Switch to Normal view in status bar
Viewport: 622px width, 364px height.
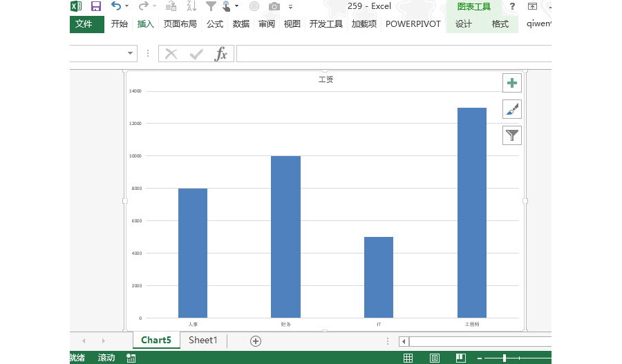(408, 358)
